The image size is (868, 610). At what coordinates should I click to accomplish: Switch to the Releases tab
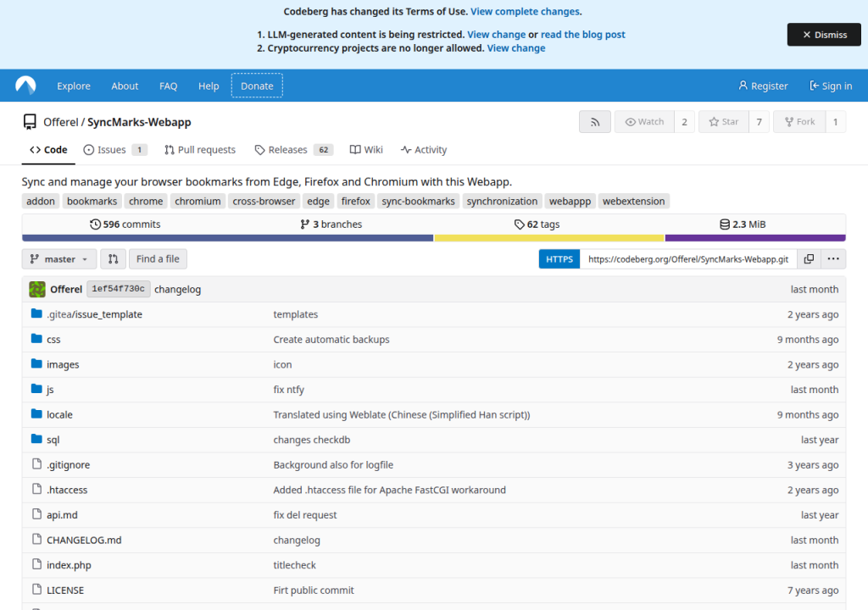(x=293, y=149)
